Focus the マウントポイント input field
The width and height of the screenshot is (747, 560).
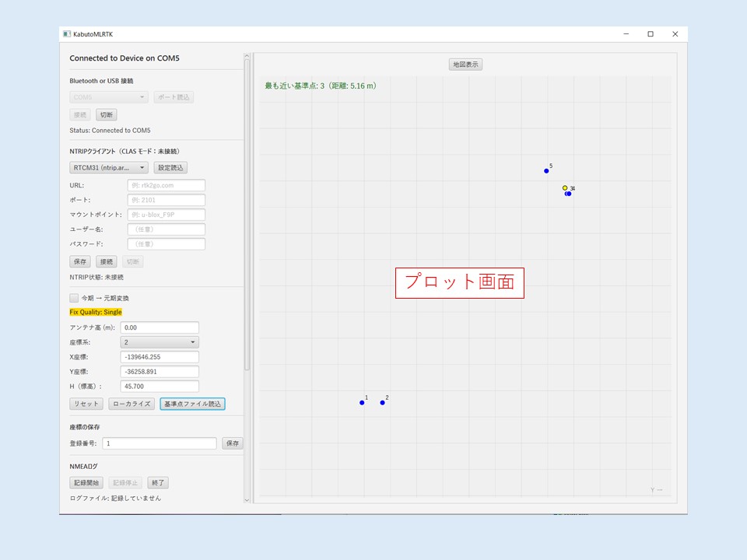[167, 215]
